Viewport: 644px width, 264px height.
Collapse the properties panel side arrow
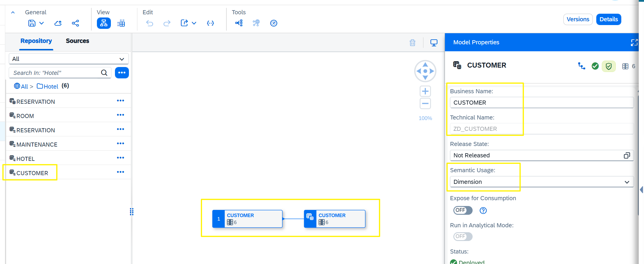tap(641, 190)
